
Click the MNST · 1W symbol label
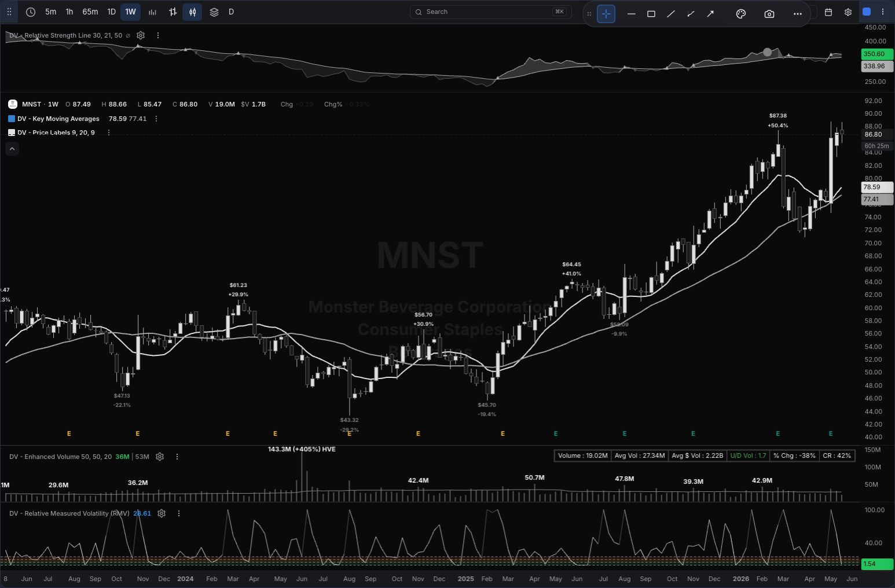coord(41,104)
